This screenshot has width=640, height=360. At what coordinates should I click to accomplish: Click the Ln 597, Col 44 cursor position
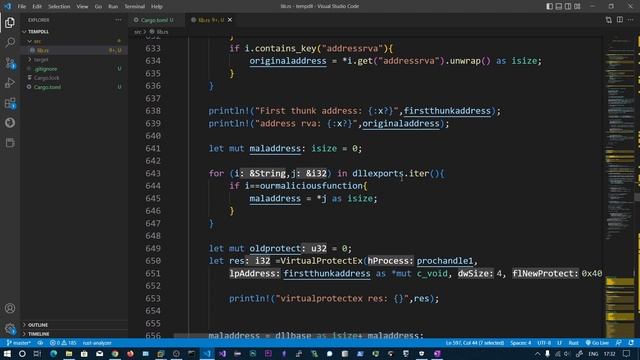point(475,343)
